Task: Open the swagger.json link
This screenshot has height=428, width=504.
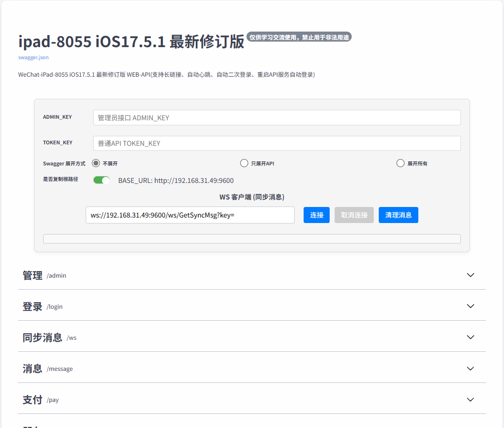Action: [x=34, y=57]
